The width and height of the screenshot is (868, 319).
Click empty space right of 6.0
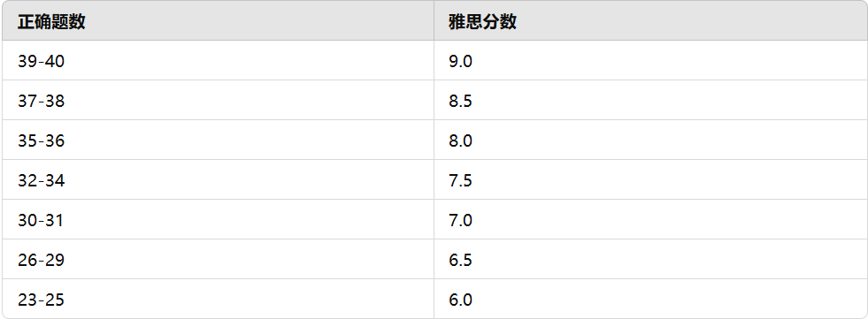point(670,299)
